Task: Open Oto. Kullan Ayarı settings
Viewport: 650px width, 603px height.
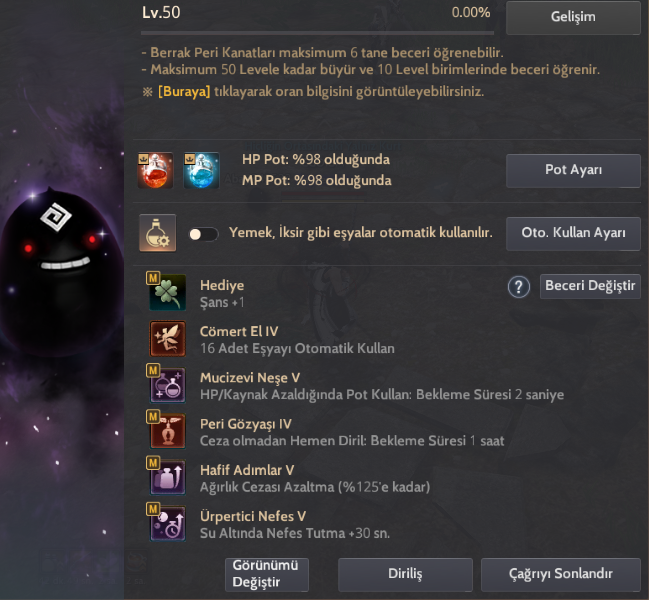Action: click(x=573, y=233)
